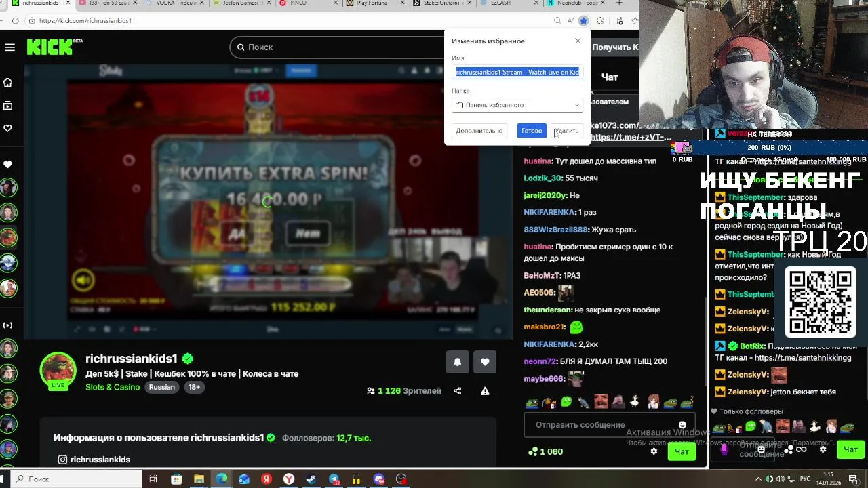Open user Lodzik_30 in chat
Viewport: 868px width, 488px height.
coord(542,178)
